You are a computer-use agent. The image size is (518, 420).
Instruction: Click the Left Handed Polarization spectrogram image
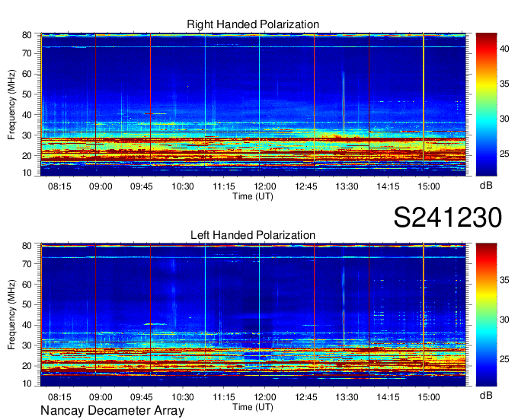tap(253, 315)
